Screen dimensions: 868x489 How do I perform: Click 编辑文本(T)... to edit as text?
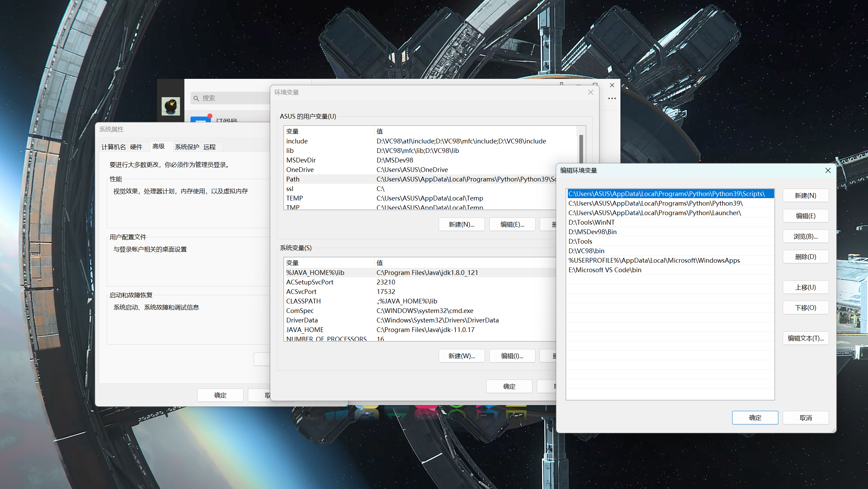[806, 338]
